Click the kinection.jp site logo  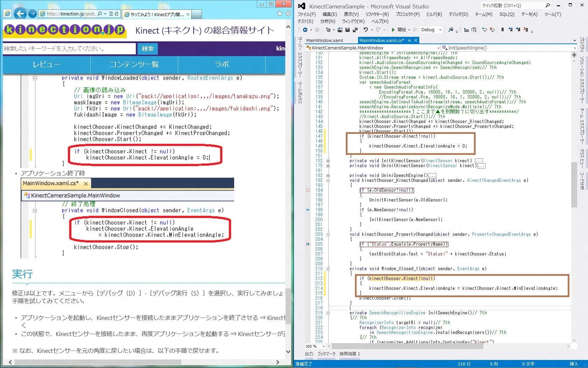64,30
